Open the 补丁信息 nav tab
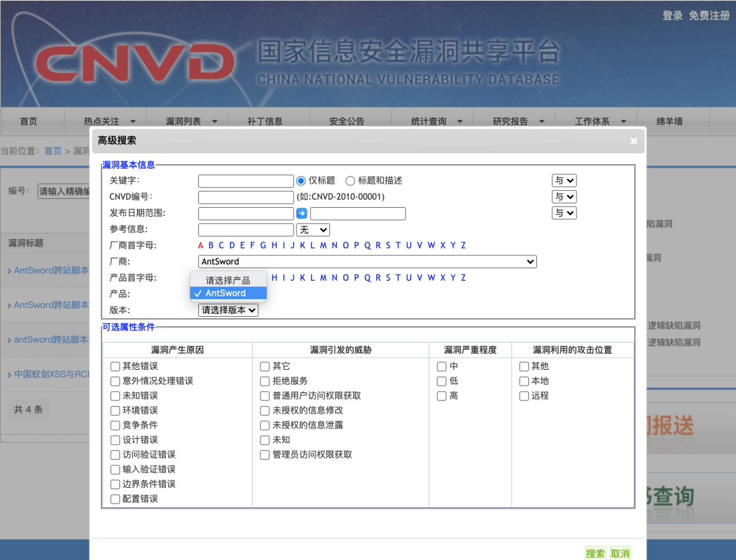Screen dimensions: 736x560 coord(265,121)
